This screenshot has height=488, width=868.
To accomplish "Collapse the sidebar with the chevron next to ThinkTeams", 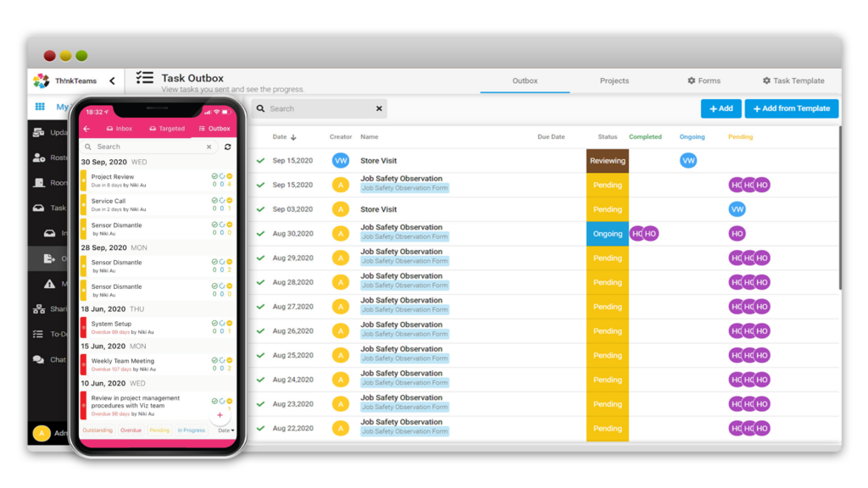I will point(113,80).
